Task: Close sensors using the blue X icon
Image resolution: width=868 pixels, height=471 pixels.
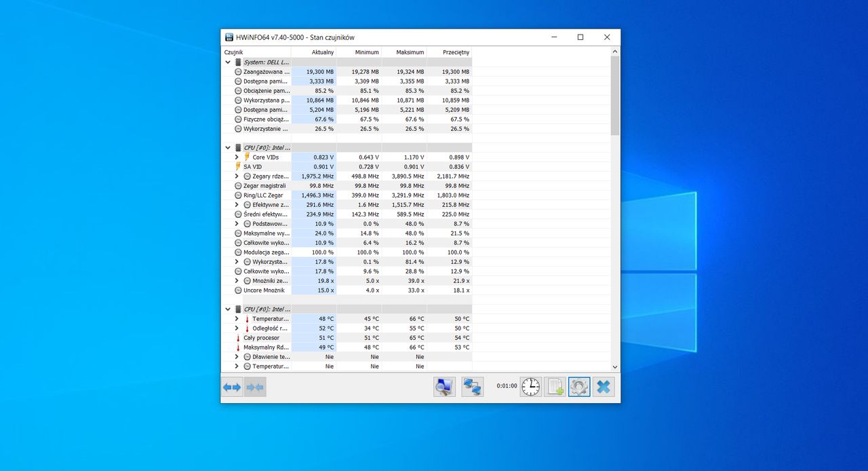Action: [604, 387]
